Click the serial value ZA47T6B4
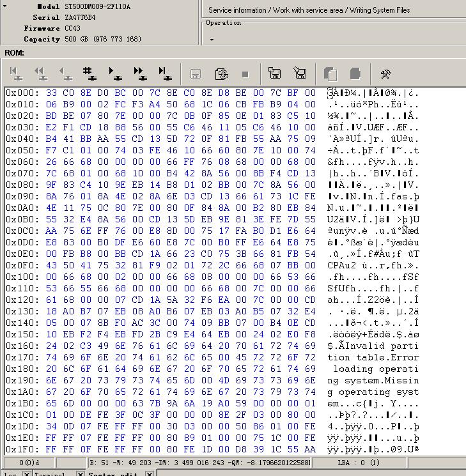This screenshot has width=466, height=476. pyautogui.click(x=80, y=17)
